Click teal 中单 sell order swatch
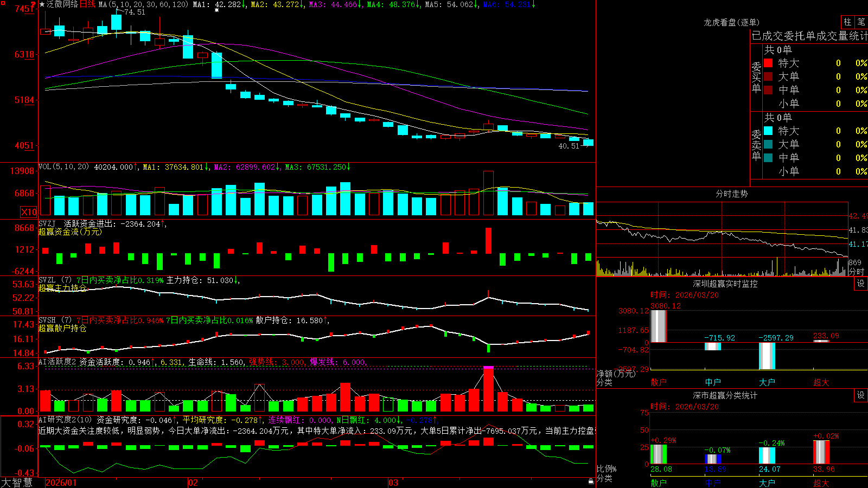The image size is (868, 488). pos(768,158)
